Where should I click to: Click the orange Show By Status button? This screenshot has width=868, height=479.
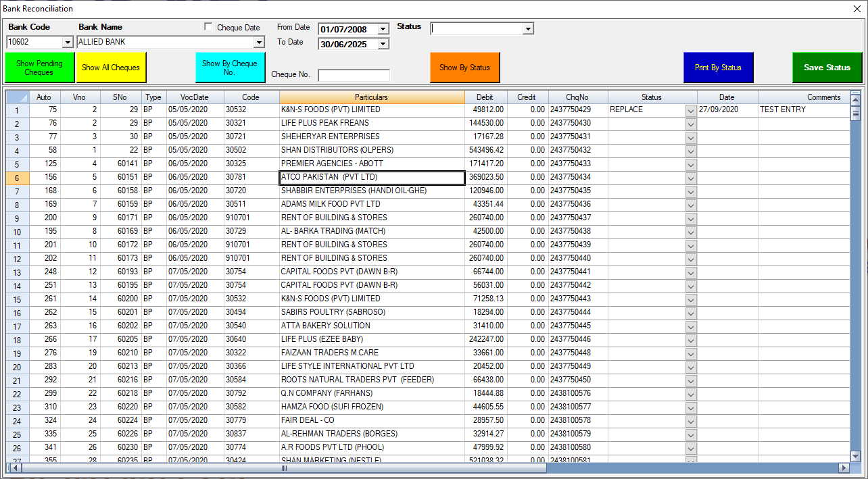pos(464,68)
